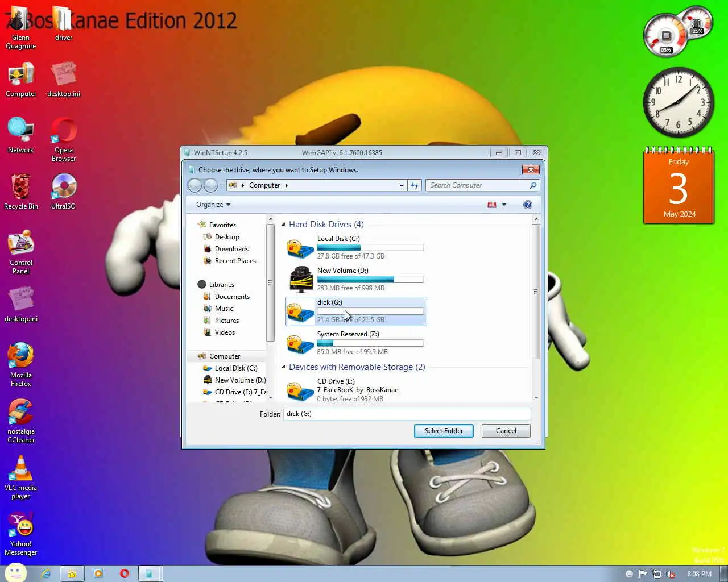Click the analog clock gadget

click(x=679, y=103)
